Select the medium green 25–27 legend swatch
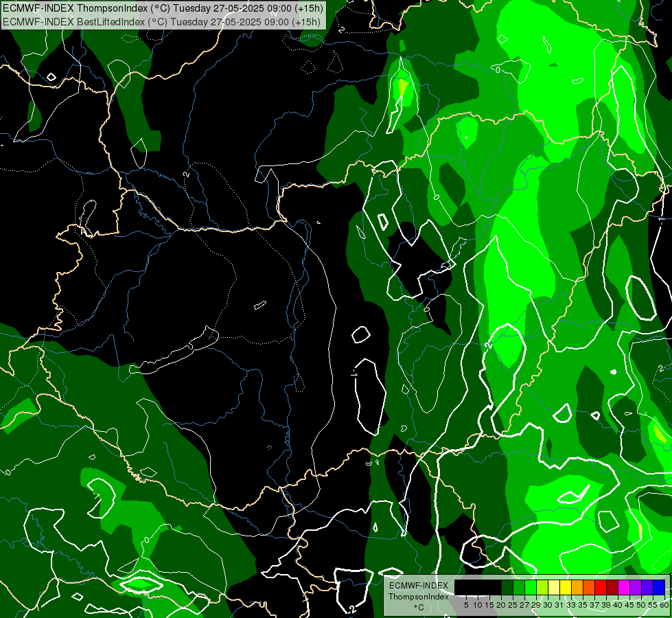 pyautogui.click(x=518, y=587)
